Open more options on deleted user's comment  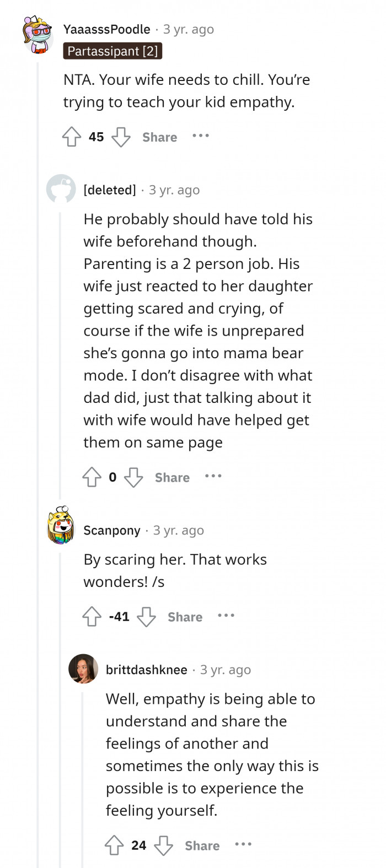click(213, 477)
